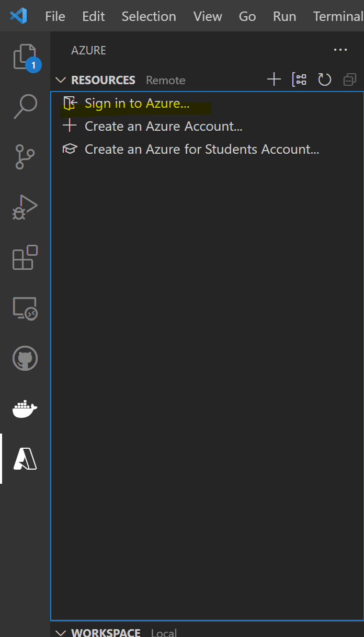This screenshot has height=637, width=364.
Task: Click Sign in to Azure...
Action: [x=137, y=103]
